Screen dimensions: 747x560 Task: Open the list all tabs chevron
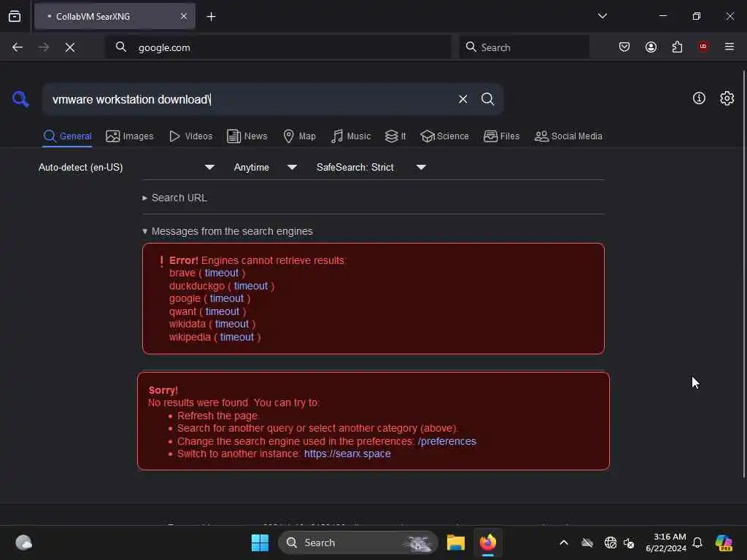click(602, 16)
